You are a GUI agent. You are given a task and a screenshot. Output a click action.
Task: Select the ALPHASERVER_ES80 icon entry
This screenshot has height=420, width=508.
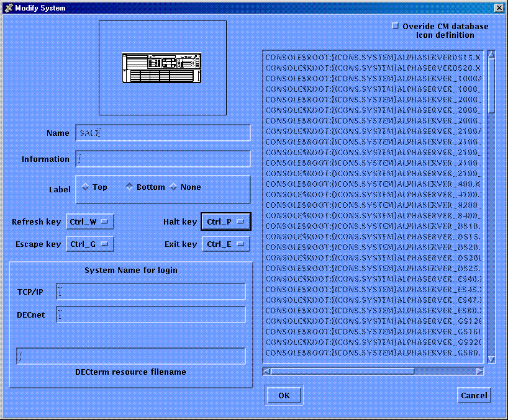[x=373, y=311]
